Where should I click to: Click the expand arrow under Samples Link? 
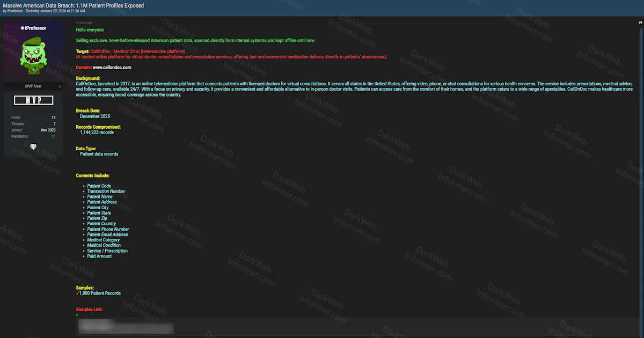point(77,315)
